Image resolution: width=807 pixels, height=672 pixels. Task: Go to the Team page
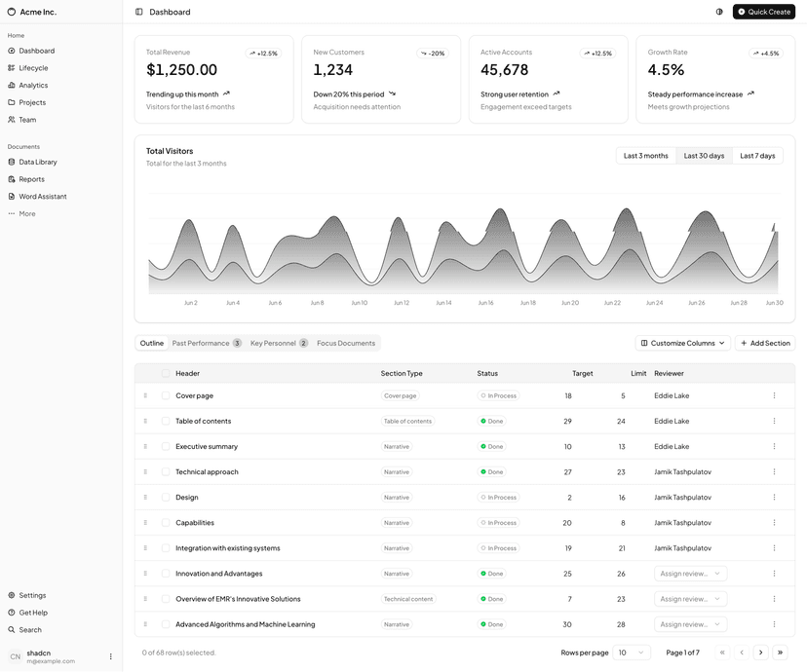point(26,119)
